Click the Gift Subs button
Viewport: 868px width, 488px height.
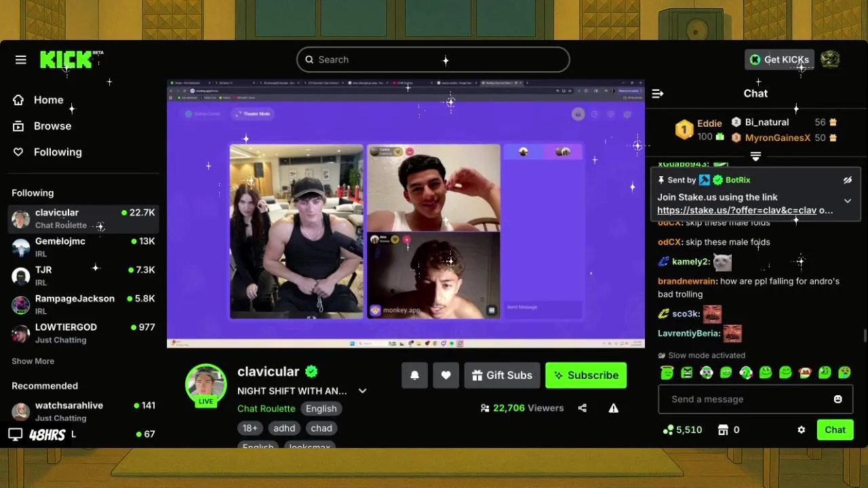[x=502, y=375]
